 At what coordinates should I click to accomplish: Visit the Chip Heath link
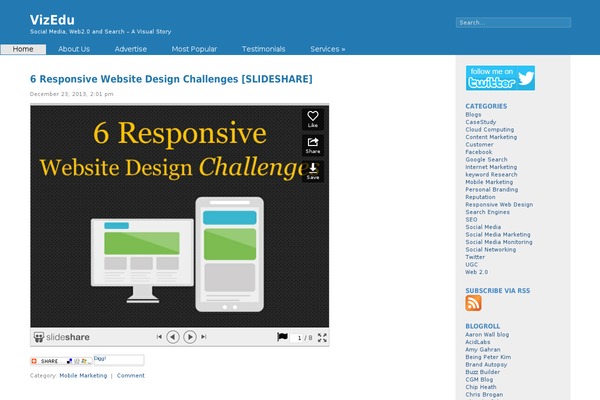[x=481, y=387]
